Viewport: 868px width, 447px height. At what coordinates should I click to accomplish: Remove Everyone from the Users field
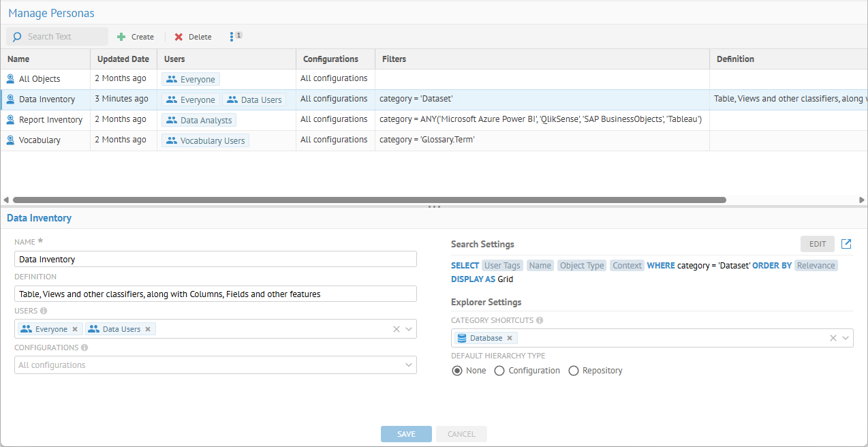[75, 329]
